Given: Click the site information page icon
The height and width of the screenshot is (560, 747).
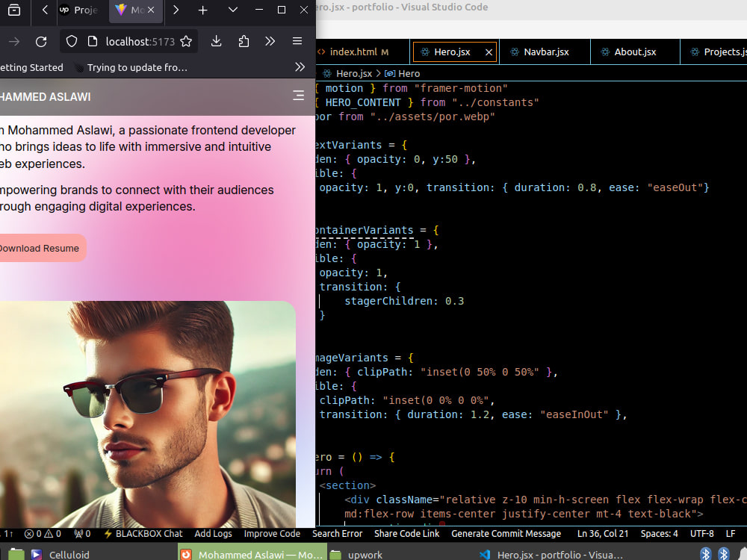Looking at the screenshot, I should pyautogui.click(x=93, y=41).
